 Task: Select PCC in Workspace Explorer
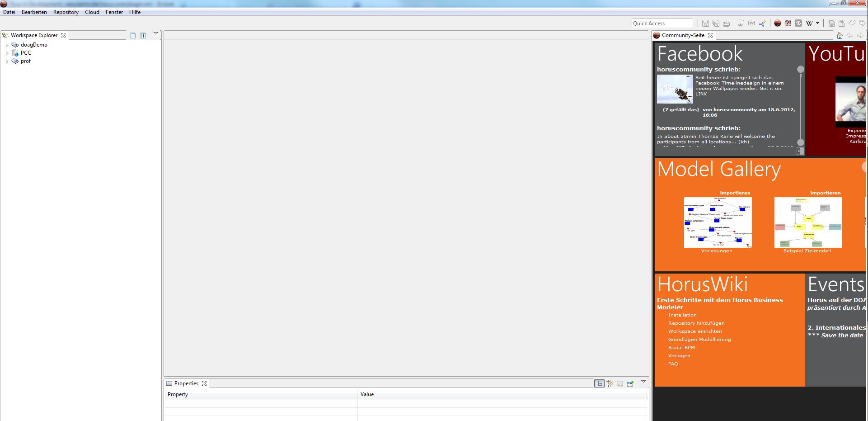pos(26,53)
